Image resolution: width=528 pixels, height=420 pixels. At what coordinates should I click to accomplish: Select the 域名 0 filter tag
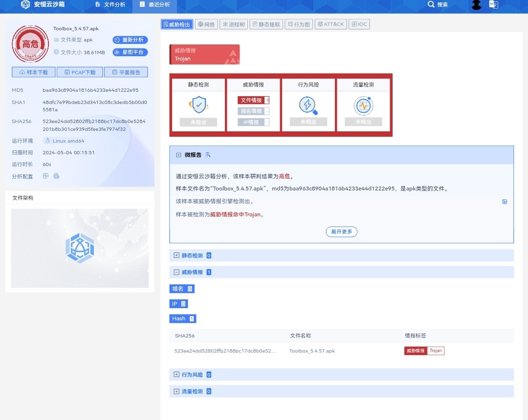[182, 289]
